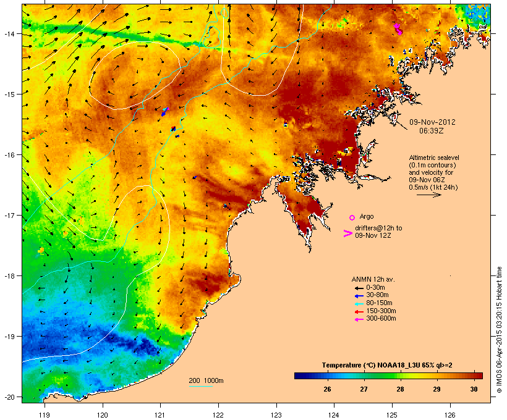Click the -17 latitude axis label

point(9,215)
